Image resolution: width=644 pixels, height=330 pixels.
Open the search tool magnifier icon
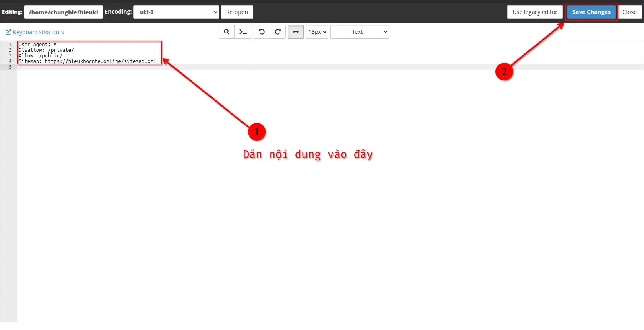pyautogui.click(x=227, y=32)
